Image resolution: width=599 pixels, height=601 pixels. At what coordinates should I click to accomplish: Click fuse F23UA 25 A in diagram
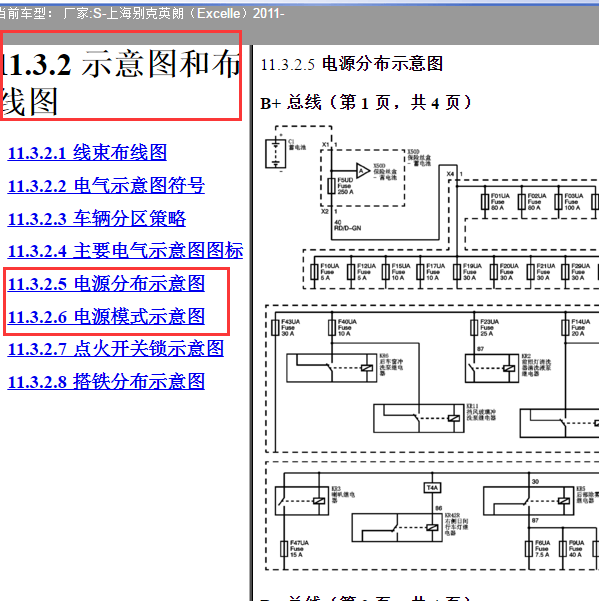click(x=474, y=328)
